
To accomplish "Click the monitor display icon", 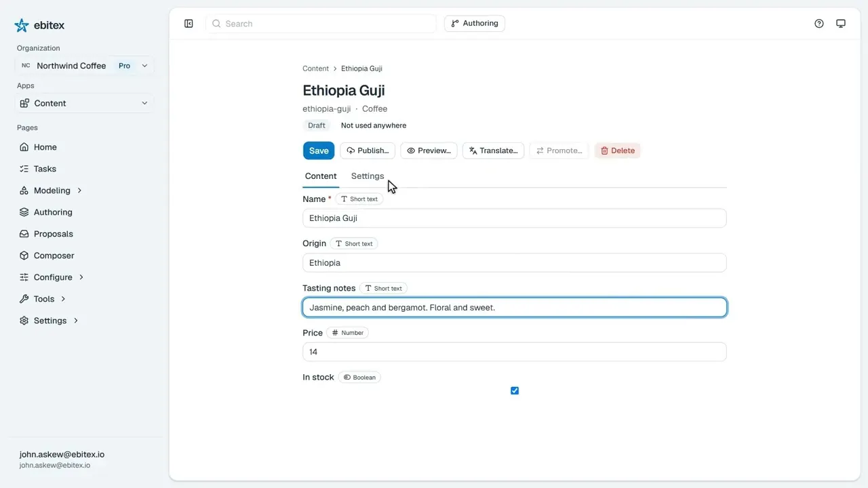I will pos(841,24).
